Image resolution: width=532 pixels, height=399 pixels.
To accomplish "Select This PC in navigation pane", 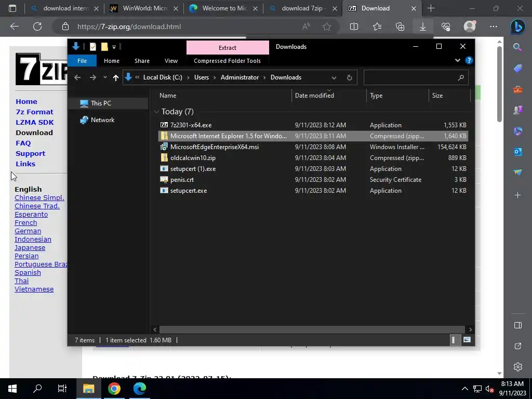I will click(108, 103).
